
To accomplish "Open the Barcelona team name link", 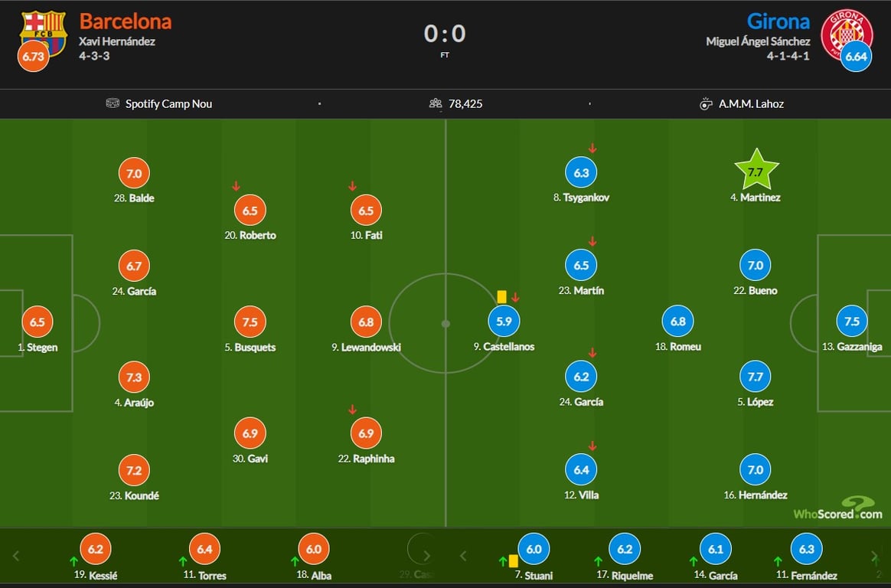I will pyautogui.click(x=126, y=21).
